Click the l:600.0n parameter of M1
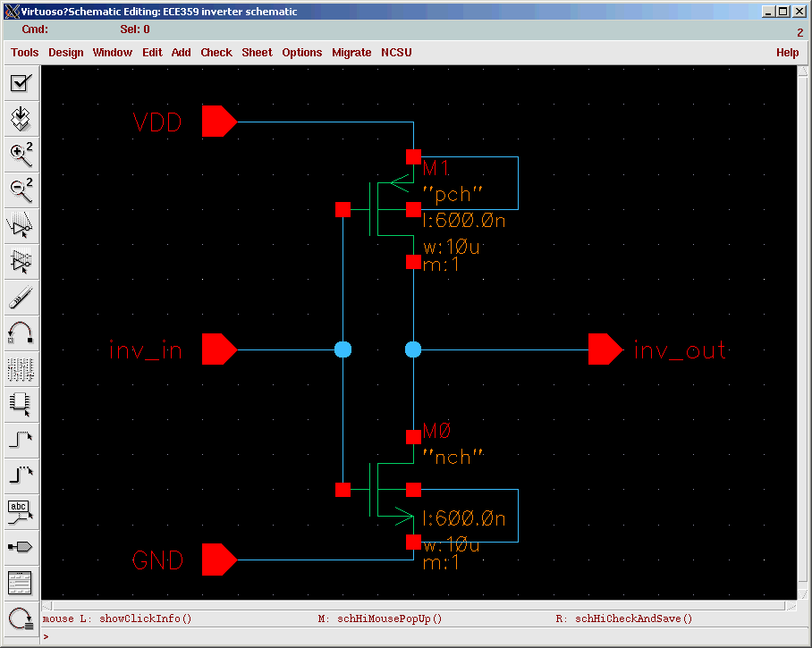Image resolution: width=812 pixels, height=648 pixels. tap(464, 221)
